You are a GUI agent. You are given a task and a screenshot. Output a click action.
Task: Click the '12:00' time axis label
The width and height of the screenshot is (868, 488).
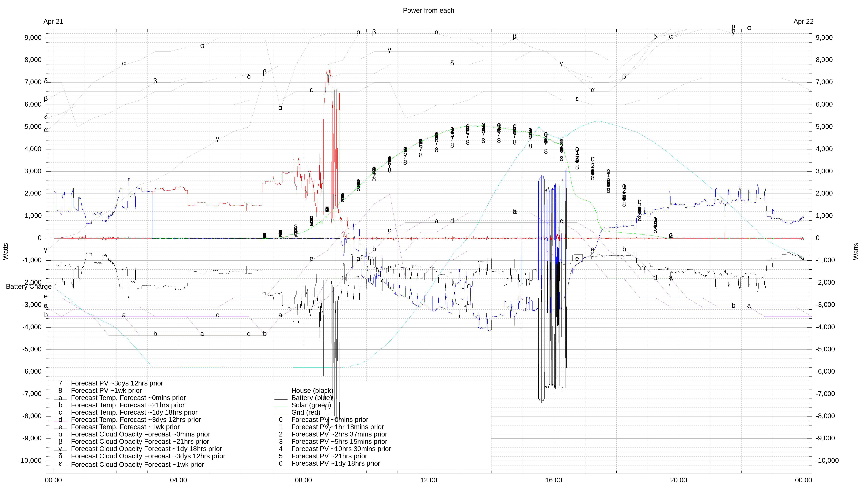(429, 480)
